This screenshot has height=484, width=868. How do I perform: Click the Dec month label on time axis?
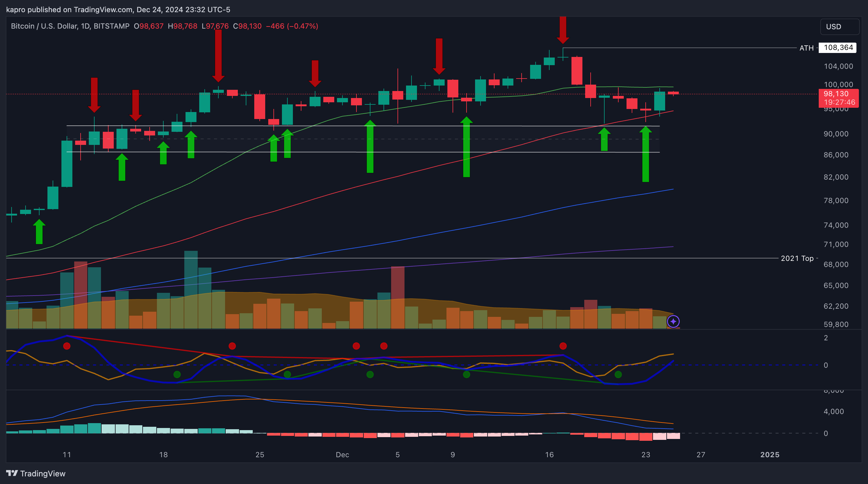[342, 455]
